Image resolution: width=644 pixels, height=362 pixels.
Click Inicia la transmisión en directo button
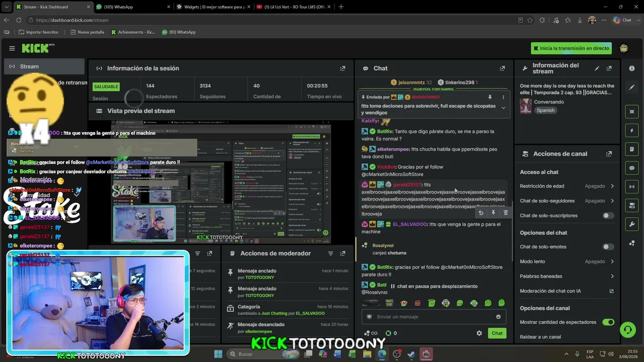571,48
